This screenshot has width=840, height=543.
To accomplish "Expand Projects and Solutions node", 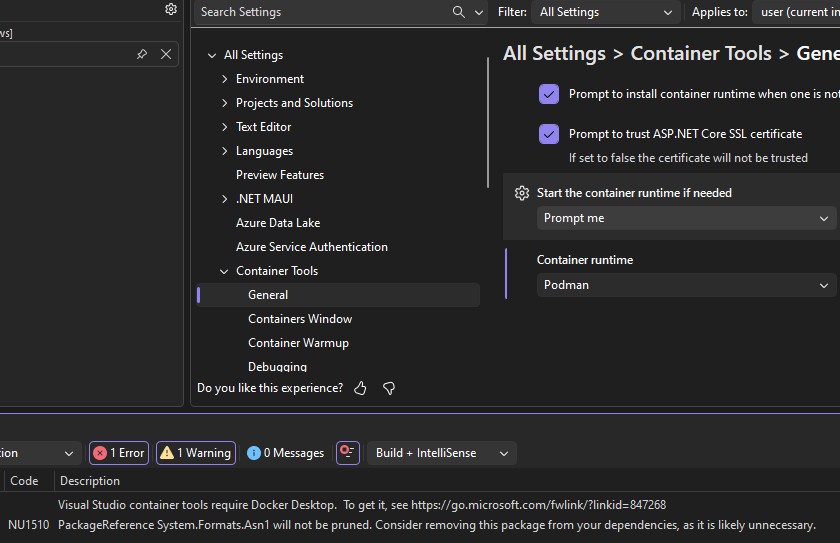I will click(x=224, y=103).
